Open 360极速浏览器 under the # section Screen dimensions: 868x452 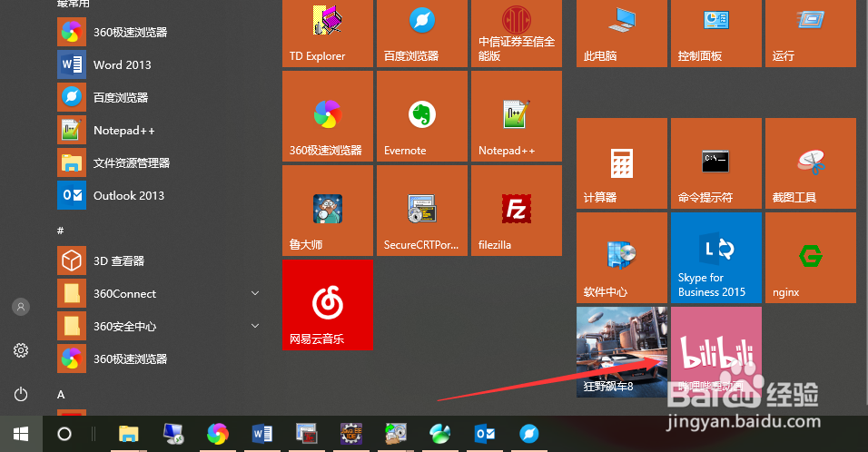click(161, 359)
